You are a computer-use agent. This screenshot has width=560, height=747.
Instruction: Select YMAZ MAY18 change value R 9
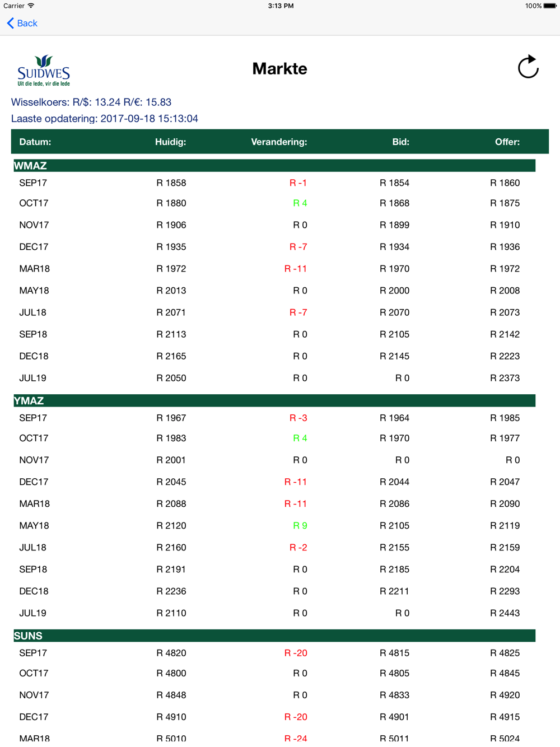point(300,526)
